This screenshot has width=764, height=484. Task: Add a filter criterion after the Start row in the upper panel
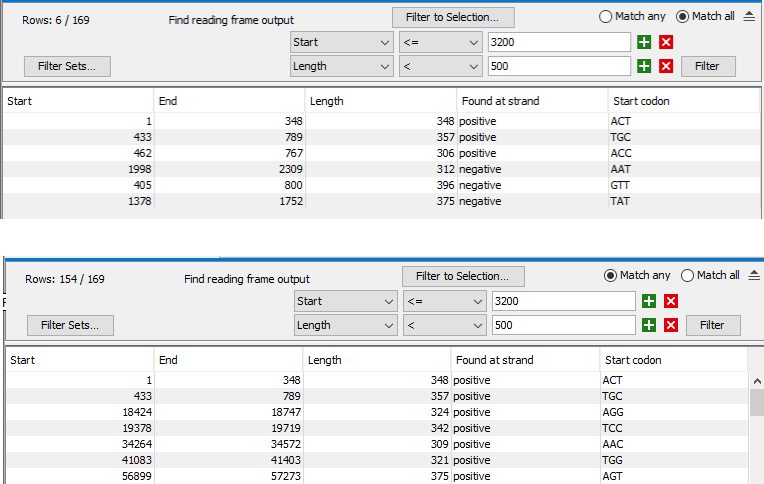pyautogui.click(x=645, y=42)
